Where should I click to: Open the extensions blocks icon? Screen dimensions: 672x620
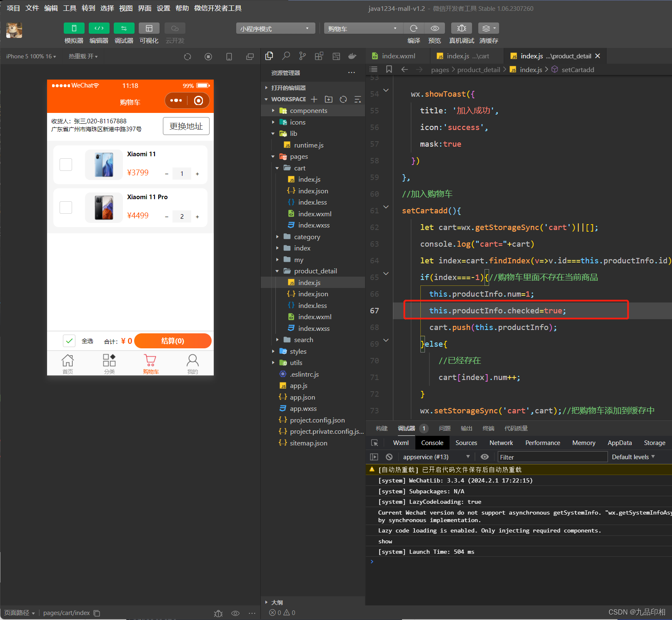pyautogui.click(x=319, y=56)
